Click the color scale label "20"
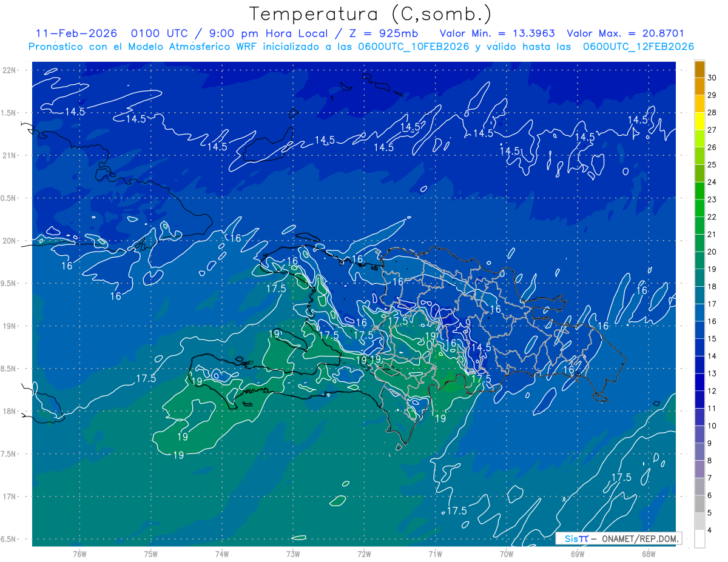 tap(712, 252)
